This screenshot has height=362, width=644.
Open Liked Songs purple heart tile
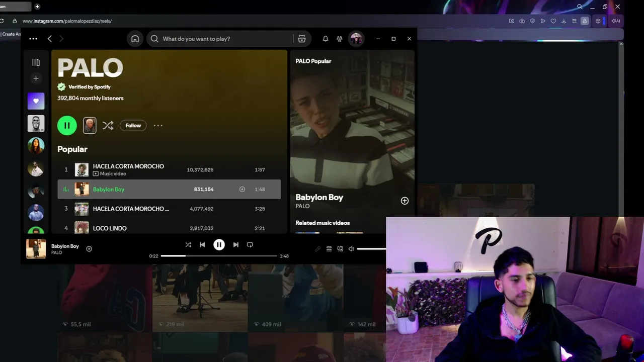pos(36,101)
